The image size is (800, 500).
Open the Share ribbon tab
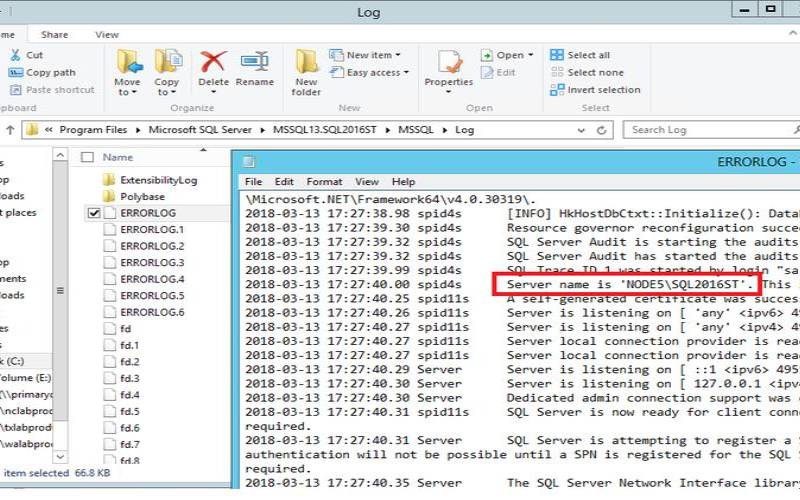55,34
